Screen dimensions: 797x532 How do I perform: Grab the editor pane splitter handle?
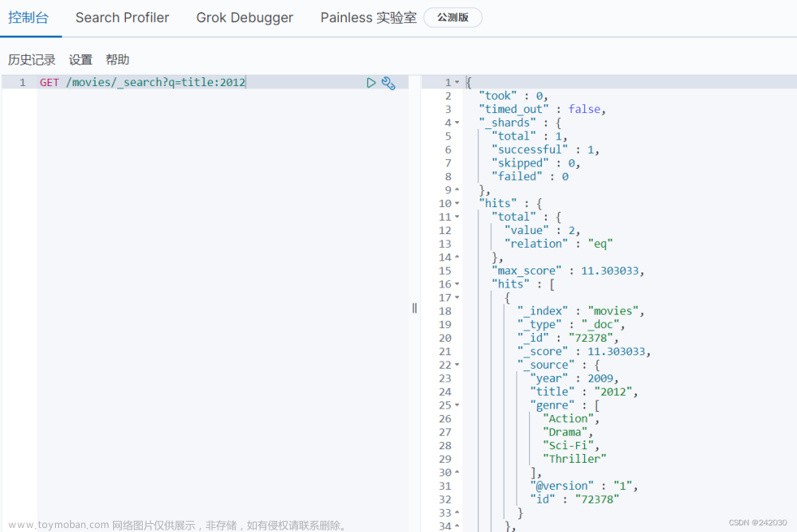pos(414,308)
